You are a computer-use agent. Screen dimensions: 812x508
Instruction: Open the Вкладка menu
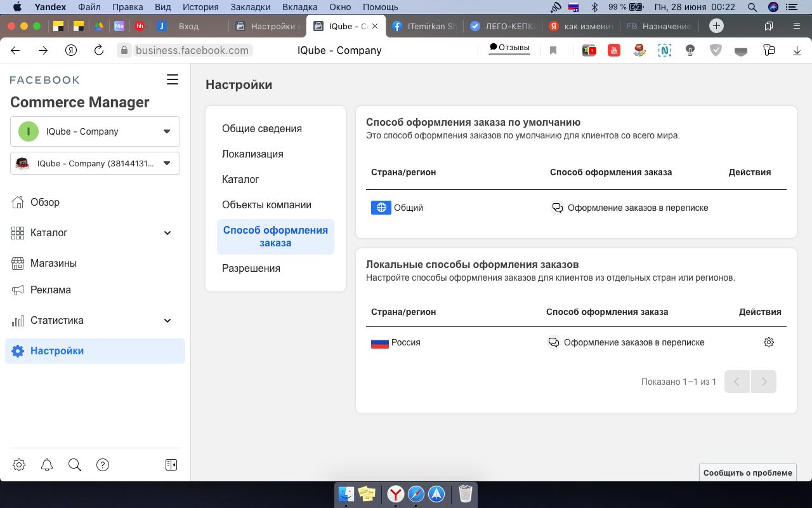click(299, 7)
